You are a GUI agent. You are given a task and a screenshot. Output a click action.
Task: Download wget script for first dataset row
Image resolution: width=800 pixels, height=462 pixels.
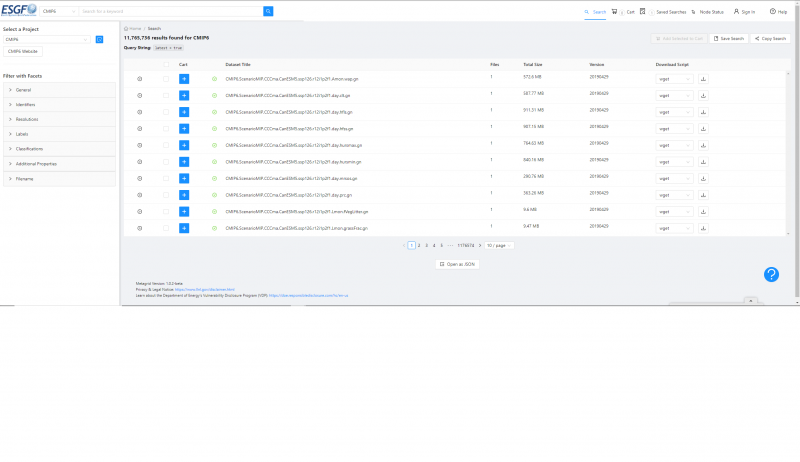pyautogui.click(x=703, y=78)
